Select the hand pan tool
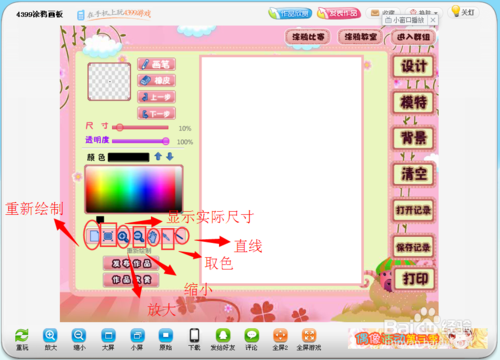The image size is (500, 360). [153, 237]
